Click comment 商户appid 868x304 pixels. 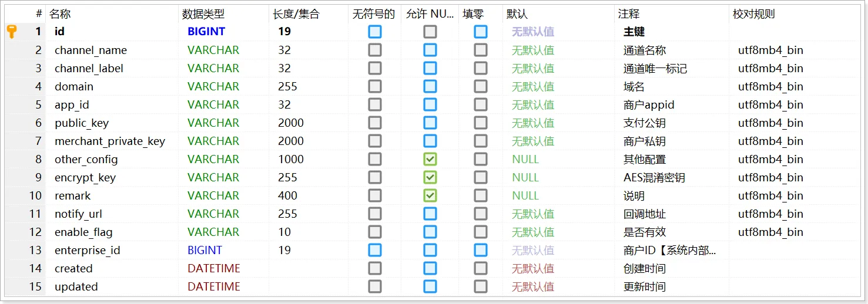[x=649, y=104]
